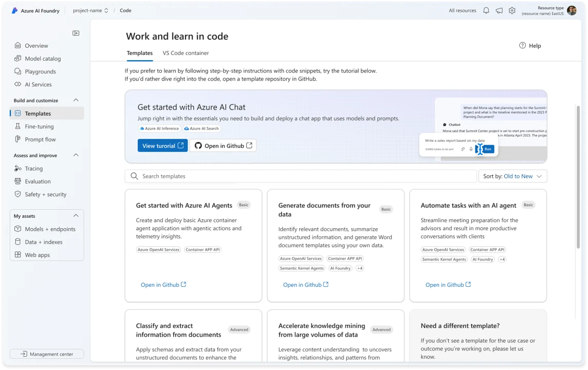
Task: Click the Data + indexes cylinder icon
Action: pos(17,242)
